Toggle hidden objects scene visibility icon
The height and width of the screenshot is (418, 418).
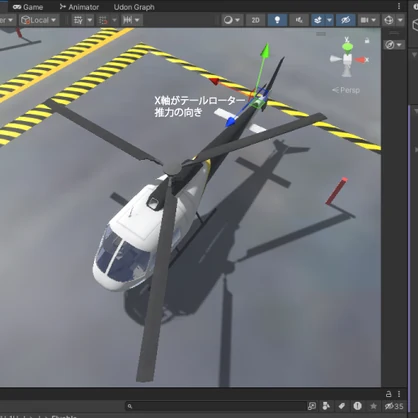(x=345, y=20)
